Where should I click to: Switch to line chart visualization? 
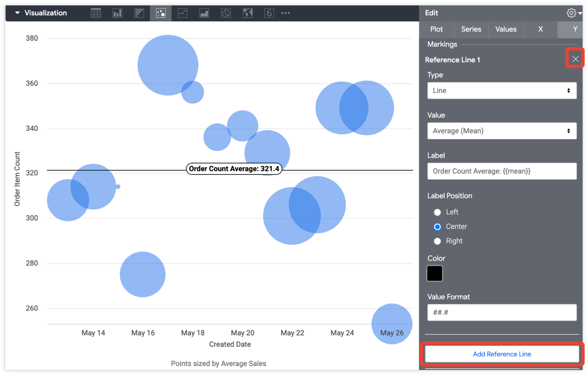[183, 13]
